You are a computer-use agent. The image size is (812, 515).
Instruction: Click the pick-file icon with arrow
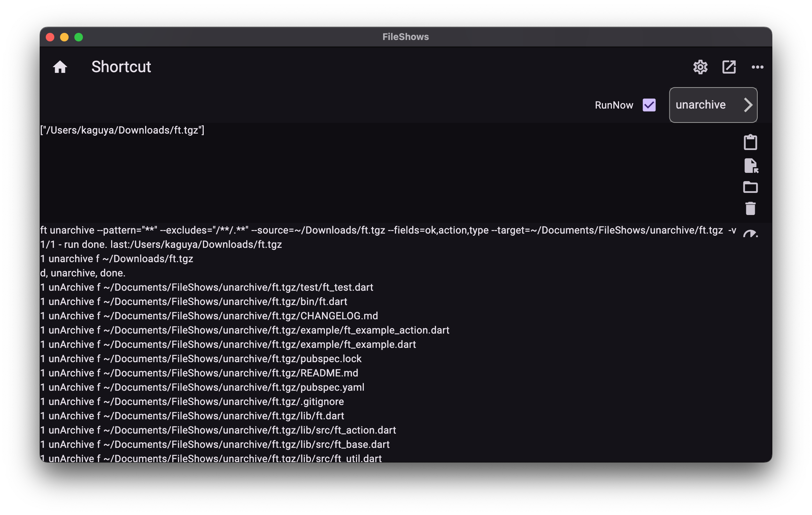click(751, 165)
